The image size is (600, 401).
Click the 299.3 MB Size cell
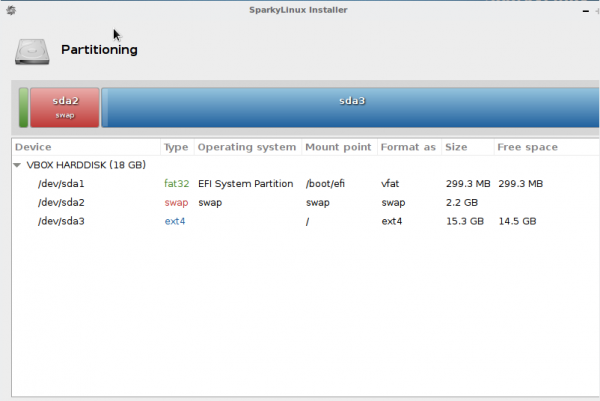(x=468, y=184)
